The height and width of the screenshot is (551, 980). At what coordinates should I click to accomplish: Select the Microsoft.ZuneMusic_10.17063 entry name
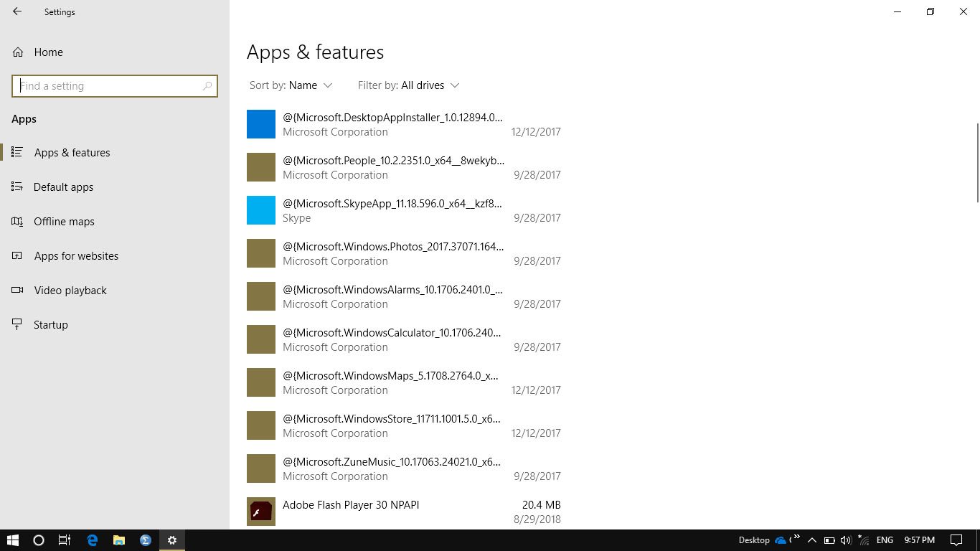click(392, 462)
